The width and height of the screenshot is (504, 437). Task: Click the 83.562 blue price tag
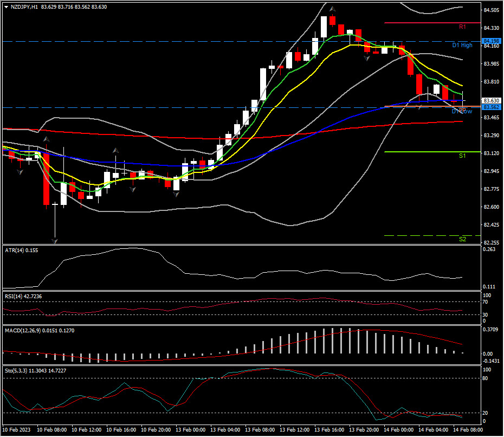[x=491, y=107]
